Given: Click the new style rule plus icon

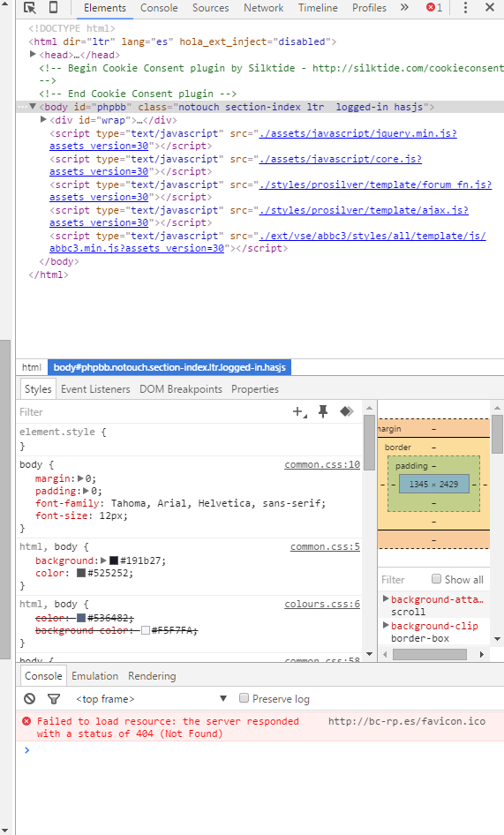Looking at the screenshot, I should click(299, 411).
